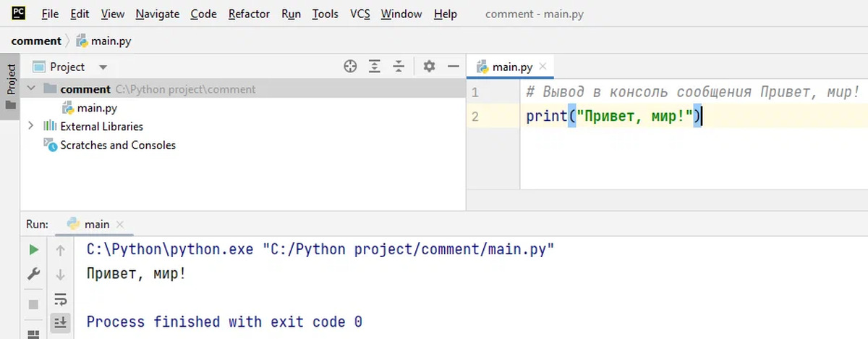Select main.py in the project tree
The height and width of the screenshot is (339, 868).
pos(97,108)
